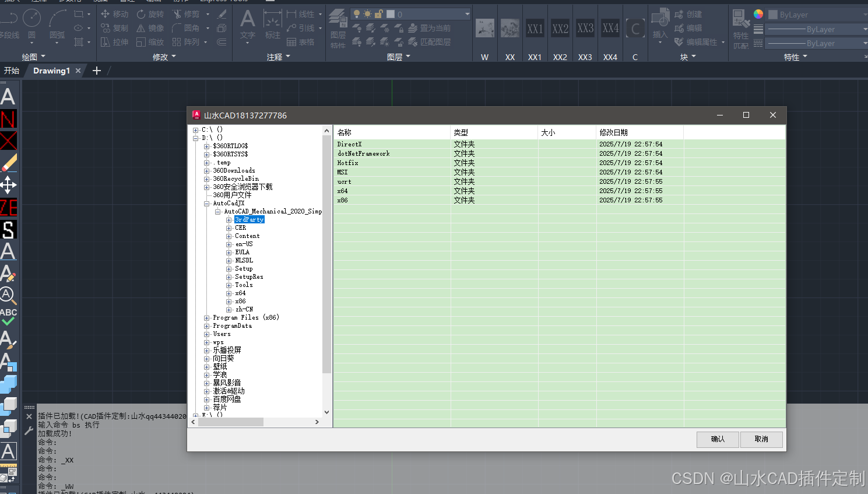This screenshot has height=494, width=868.
Task: Click the Text (文字) annotation tool
Action: (x=248, y=24)
